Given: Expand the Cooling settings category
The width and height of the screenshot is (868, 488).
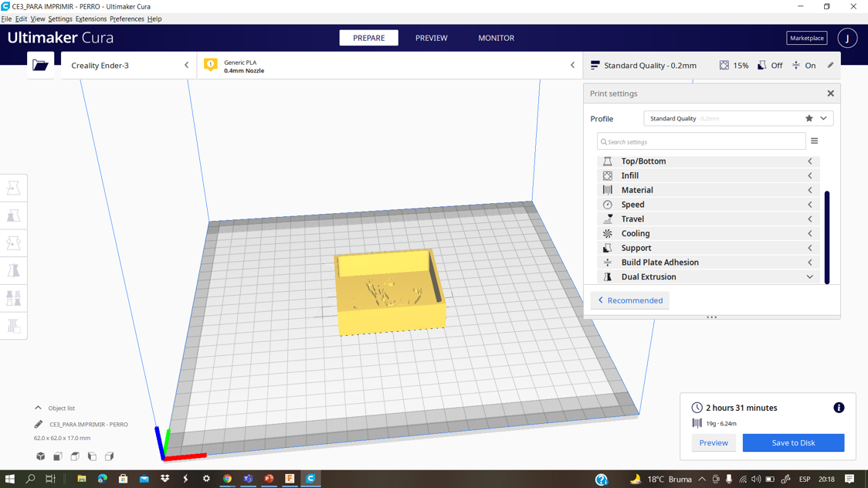Looking at the screenshot, I should coord(709,233).
